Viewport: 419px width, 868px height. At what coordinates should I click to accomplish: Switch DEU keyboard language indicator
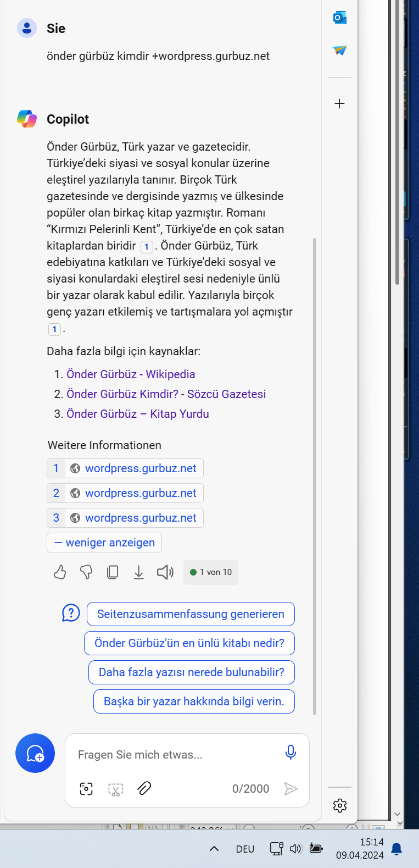click(245, 849)
